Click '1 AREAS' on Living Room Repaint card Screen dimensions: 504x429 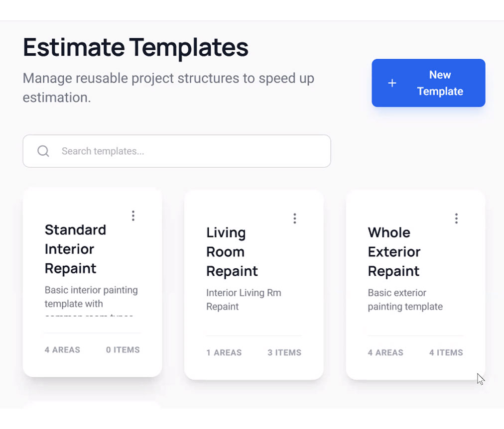224,352
